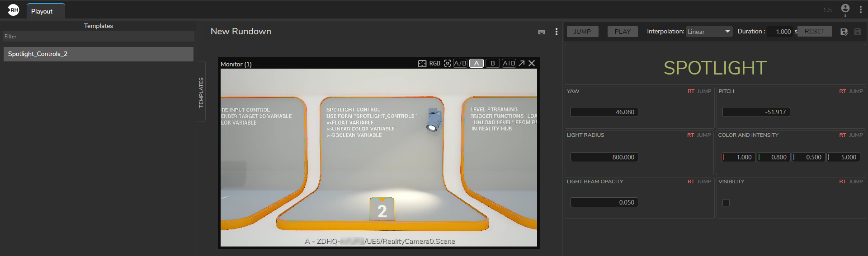The width and height of the screenshot is (868, 256).
Task: Collapse the vertical Templates side panel
Action: click(x=201, y=92)
